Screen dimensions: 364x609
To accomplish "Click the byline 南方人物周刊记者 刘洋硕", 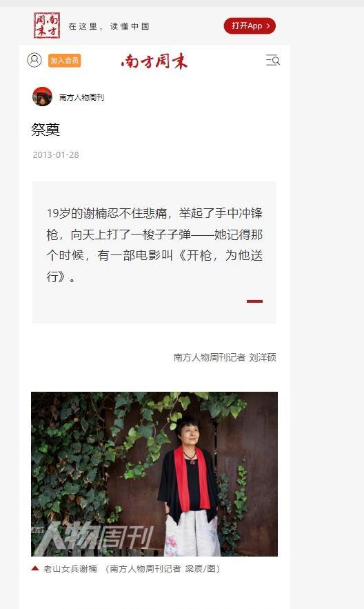I will tap(225, 357).
